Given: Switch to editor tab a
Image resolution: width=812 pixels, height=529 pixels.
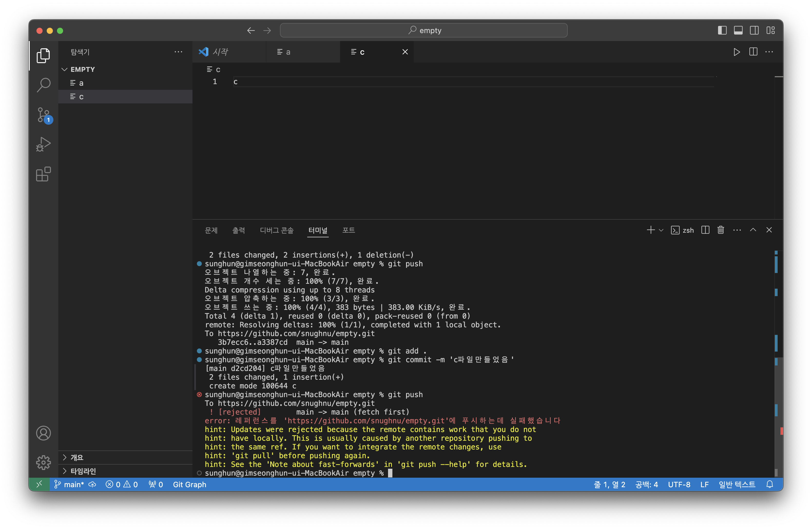Looking at the screenshot, I should pos(288,52).
